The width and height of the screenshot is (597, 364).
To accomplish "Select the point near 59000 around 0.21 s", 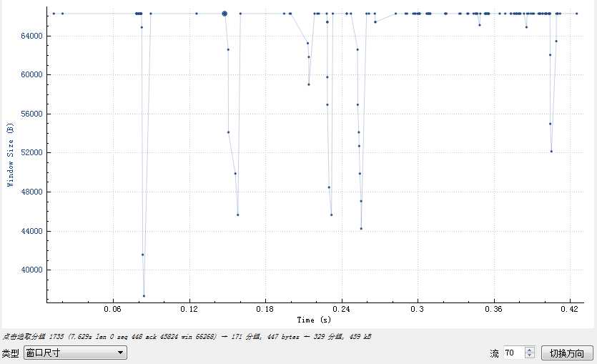I will pos(309,84).
